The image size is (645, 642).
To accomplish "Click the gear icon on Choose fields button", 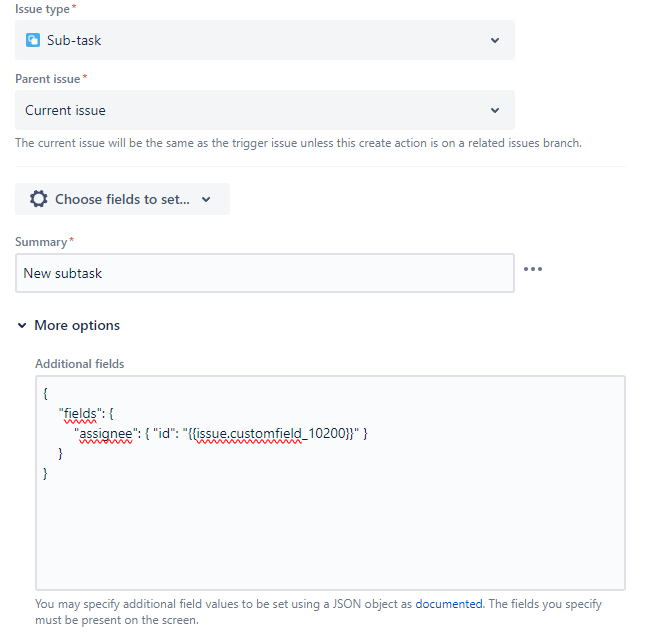I will [x=39, y=199].
